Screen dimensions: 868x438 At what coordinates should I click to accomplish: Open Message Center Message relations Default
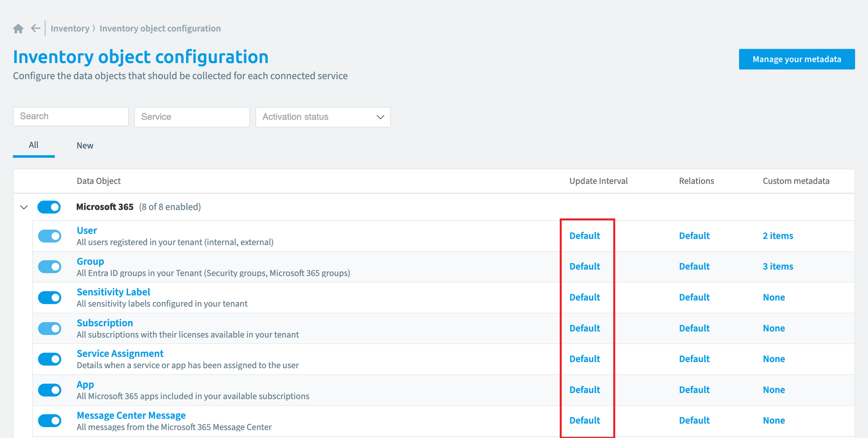tap(694, 421)
